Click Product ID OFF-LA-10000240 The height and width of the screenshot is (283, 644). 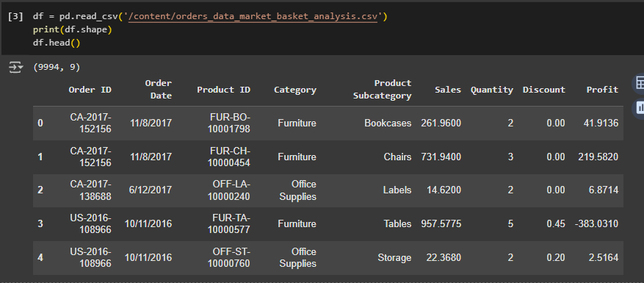click(229, 190)
